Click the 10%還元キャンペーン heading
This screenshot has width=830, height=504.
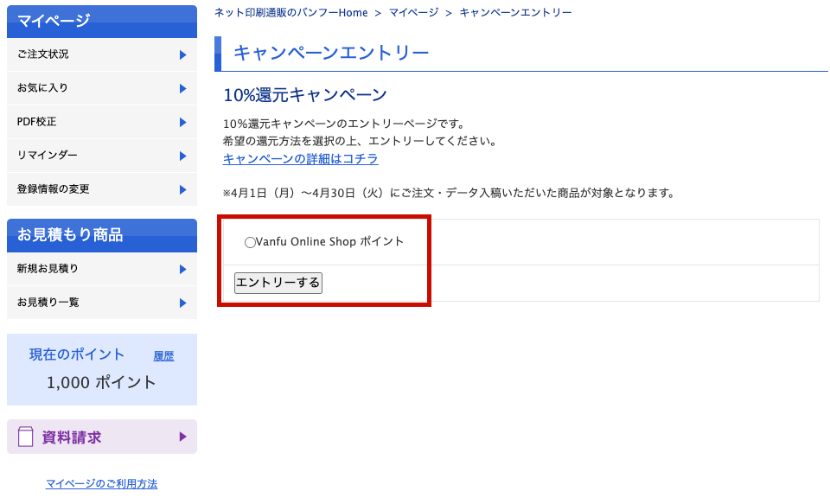(x=305, y=95)
